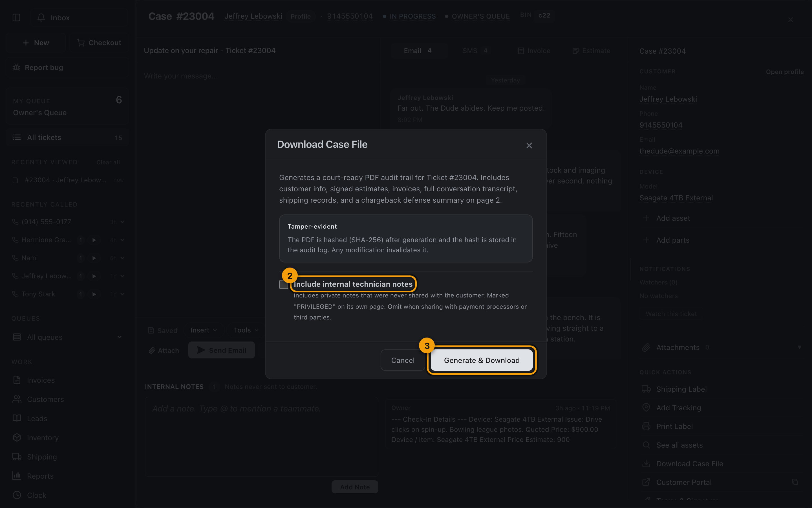Screen dimensions: 812x508
Task: Open Owner's Queue card
Action: click(67, 106)
